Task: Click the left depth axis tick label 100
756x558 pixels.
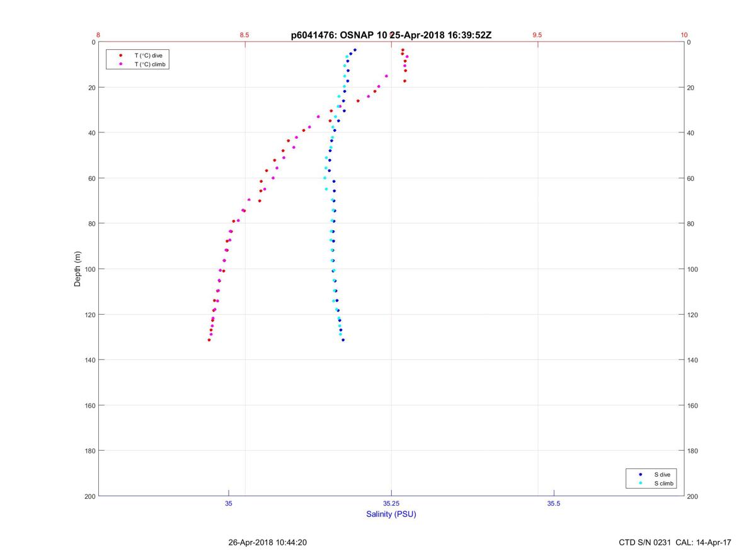Action: pyautogui.click(x=89, y=269)
